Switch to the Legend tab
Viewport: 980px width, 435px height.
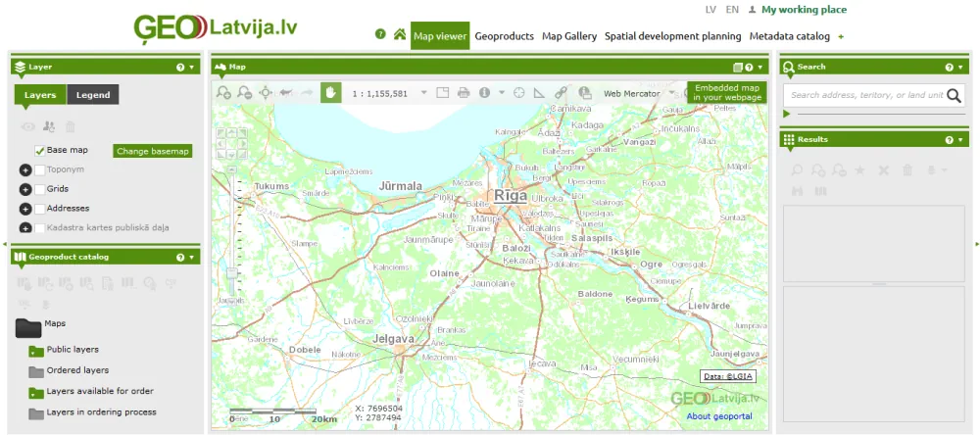(x=93, y=95)
